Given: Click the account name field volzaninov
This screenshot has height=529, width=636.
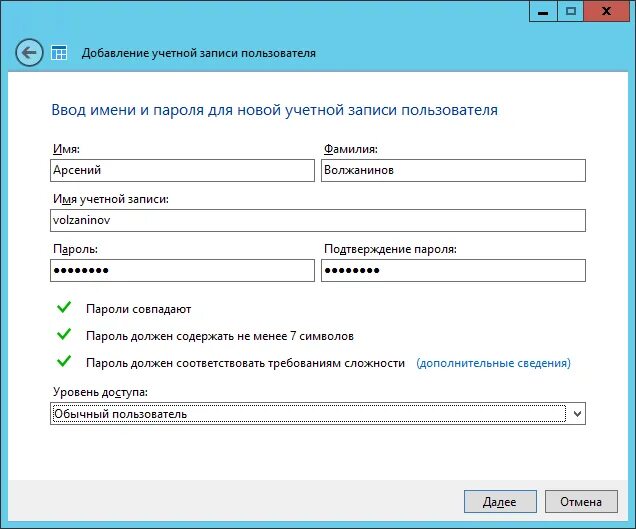Looking at the screenshot, I should (318, 220).
